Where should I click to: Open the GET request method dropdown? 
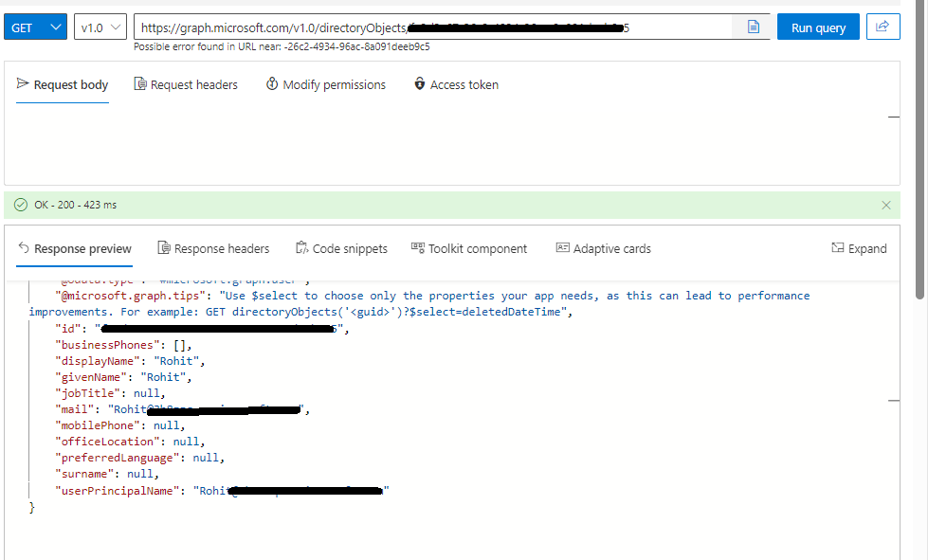point(35,27)
